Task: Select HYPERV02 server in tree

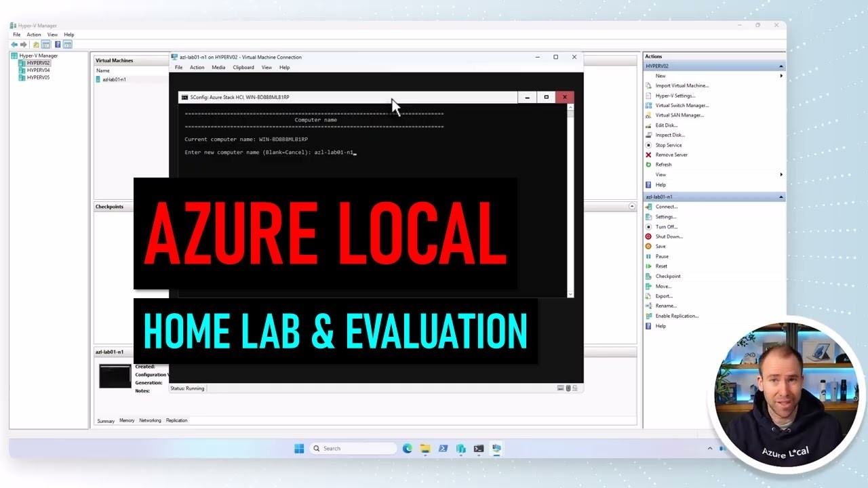Action: [x=34, y=63]
